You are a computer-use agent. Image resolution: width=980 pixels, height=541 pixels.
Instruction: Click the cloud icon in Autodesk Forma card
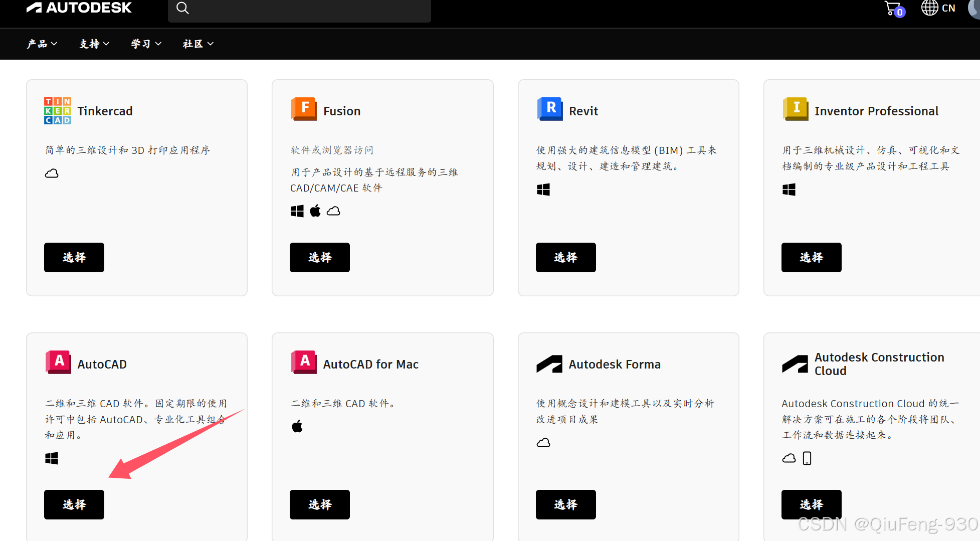point(543,443)
